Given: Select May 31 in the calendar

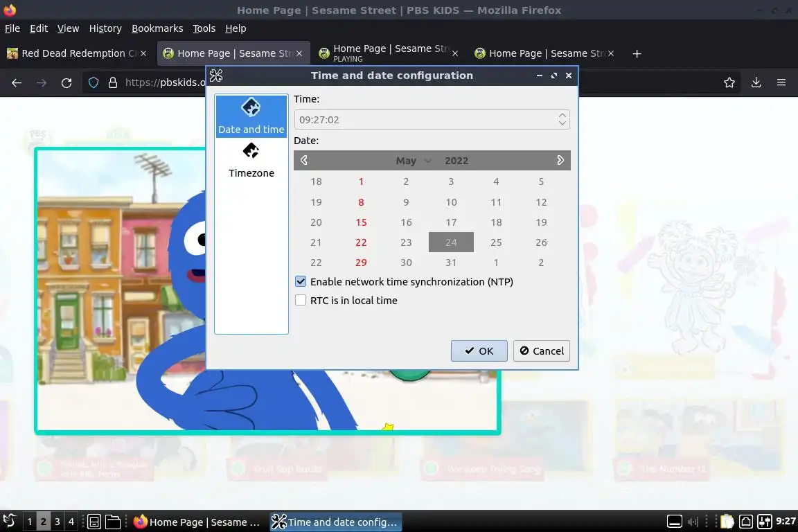Looking at the screenshot, I should click(x=451, y=263).
